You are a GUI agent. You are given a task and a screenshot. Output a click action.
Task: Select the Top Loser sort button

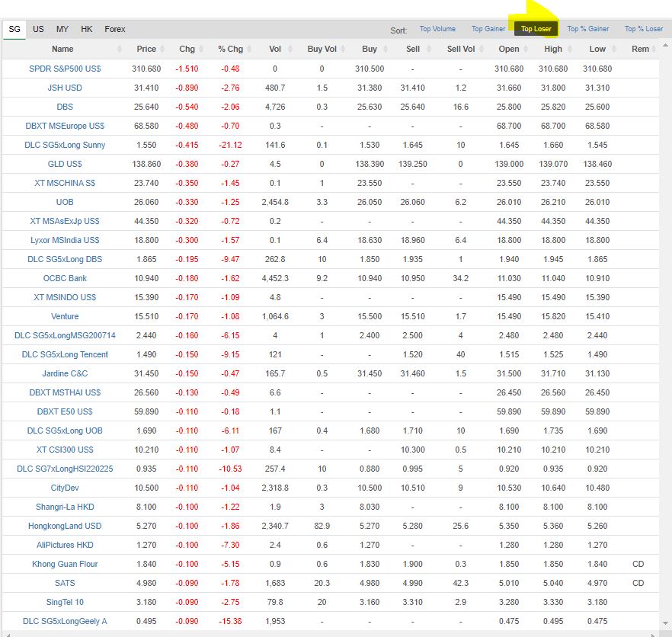(x=536, y=29)
